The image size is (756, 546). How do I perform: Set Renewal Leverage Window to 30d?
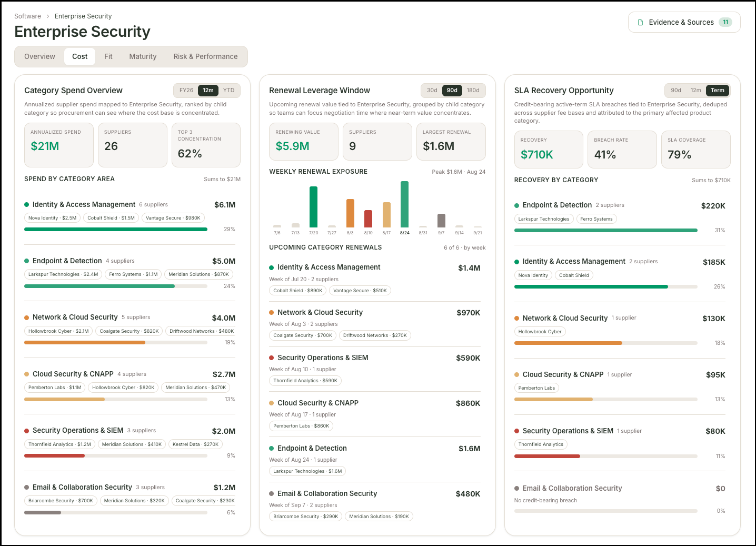pyautogui.click(x=432, y=90)
